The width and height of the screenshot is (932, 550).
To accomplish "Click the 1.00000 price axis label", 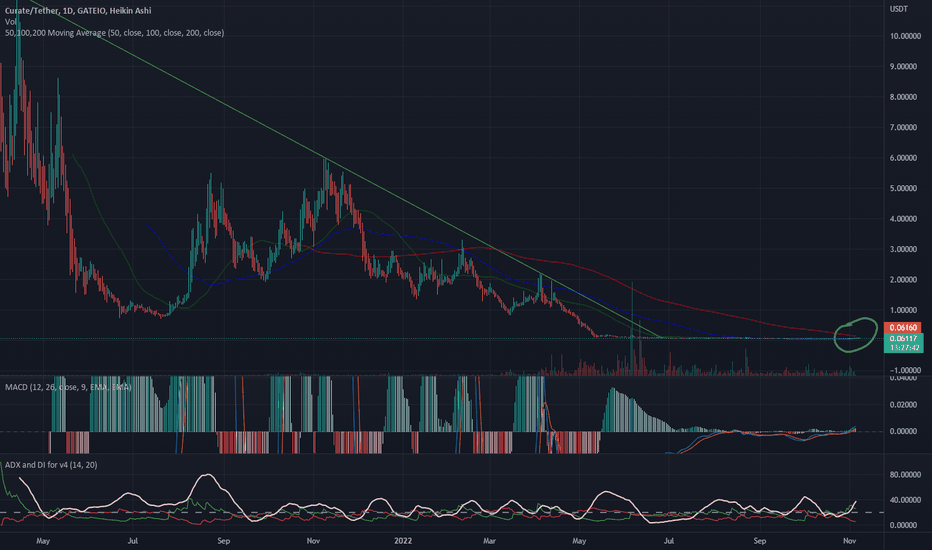I will click(x=903, y=310).
